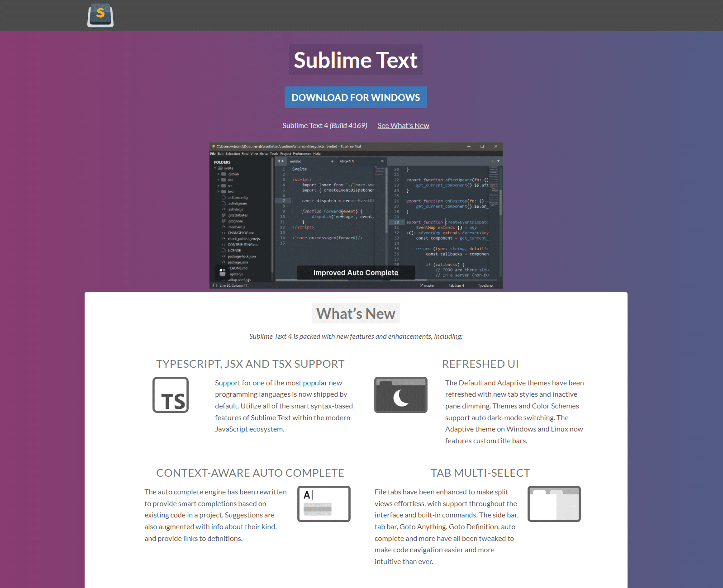723x588 pixels.
Task: Open the Tools menu
Action: [x=274, y=154]
